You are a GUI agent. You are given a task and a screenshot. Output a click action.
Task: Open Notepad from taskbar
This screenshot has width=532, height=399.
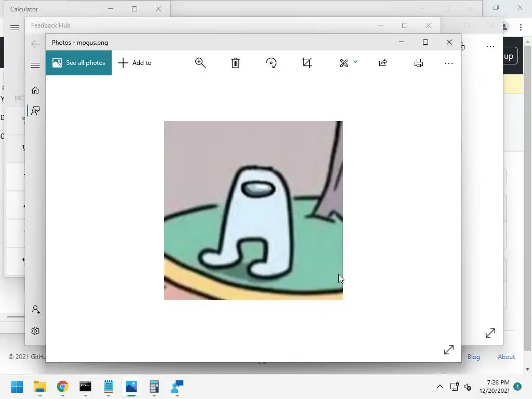coord(109,387)
